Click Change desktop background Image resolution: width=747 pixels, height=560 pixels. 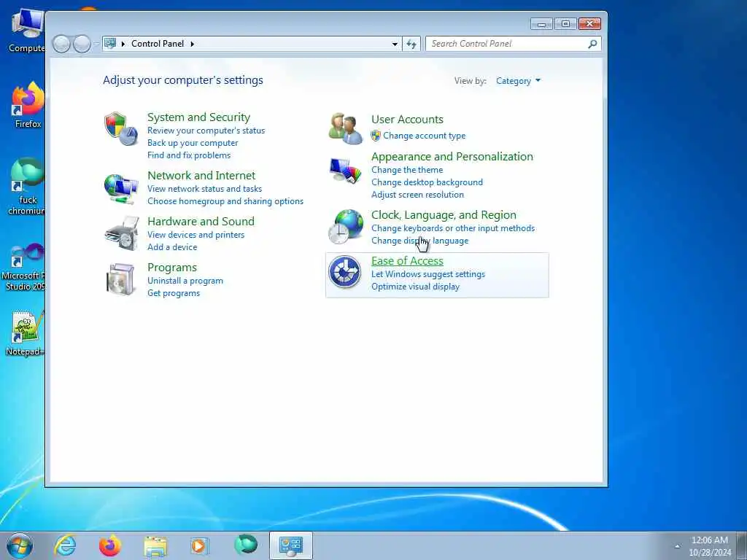pos(427,182)
